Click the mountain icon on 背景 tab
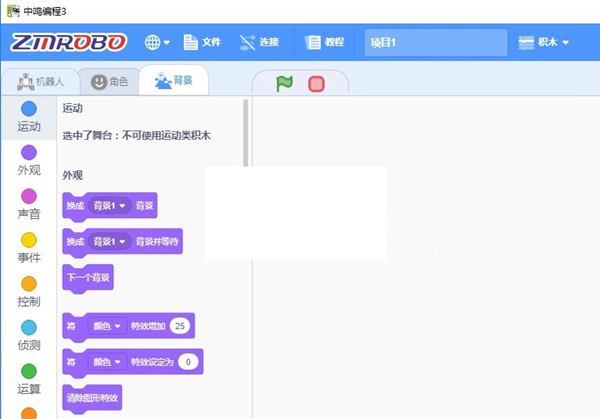 [163, 80]
